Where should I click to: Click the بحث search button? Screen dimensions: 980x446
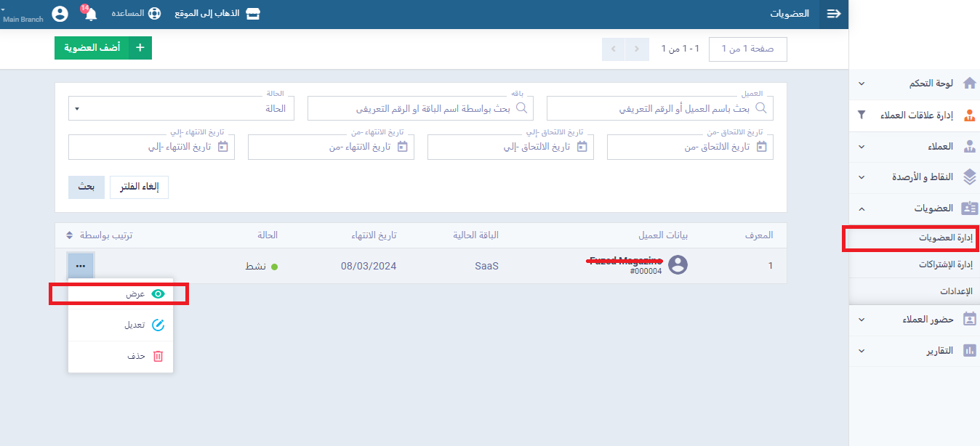coord(87,187)
